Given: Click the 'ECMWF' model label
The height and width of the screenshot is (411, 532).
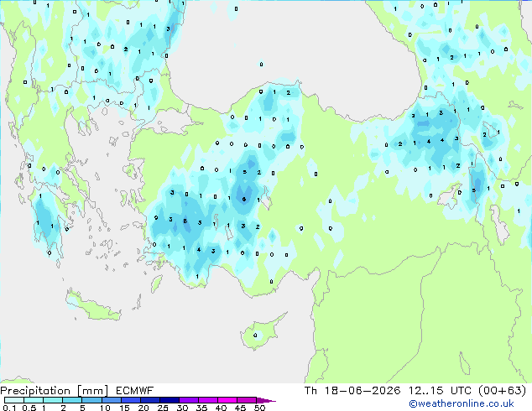Looking at the screenshot, I should (x=134, y=391).
